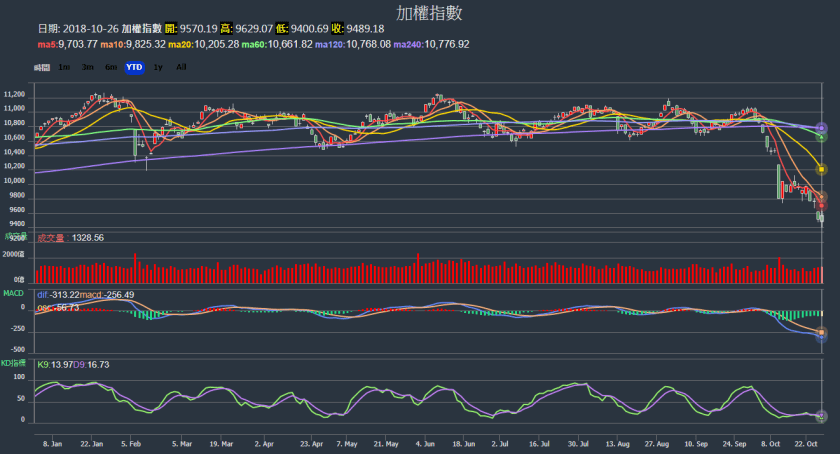Click the K9 value in KD panel
The width and height of the screenshot is (840, 454).
pos(54,365)
